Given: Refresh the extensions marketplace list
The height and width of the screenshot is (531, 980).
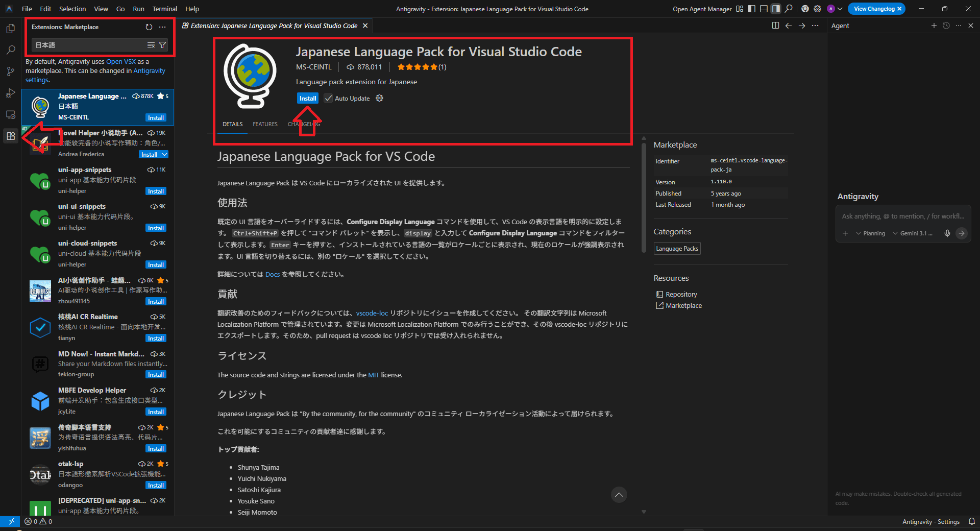Looking at the screenshot, I should point(149,27).
